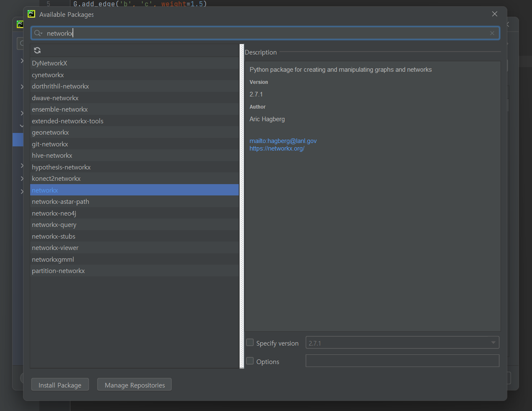
Task: Click Install Package button
Action: coord(60,385)
